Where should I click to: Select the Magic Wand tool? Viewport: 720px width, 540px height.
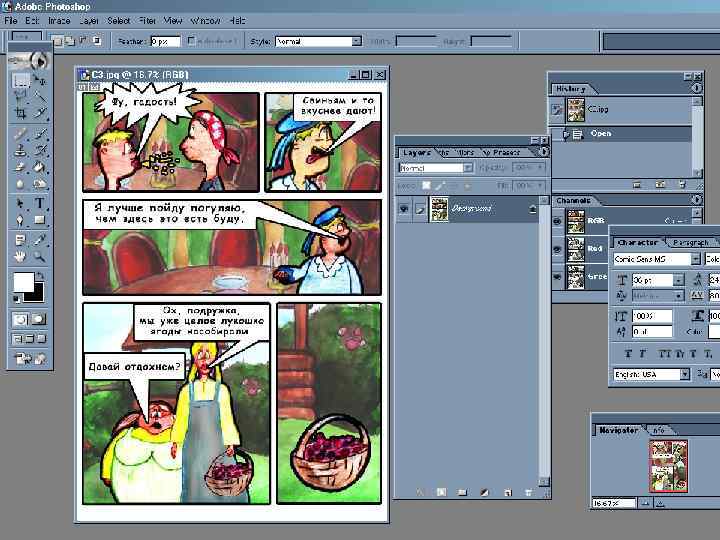point(40,96)
